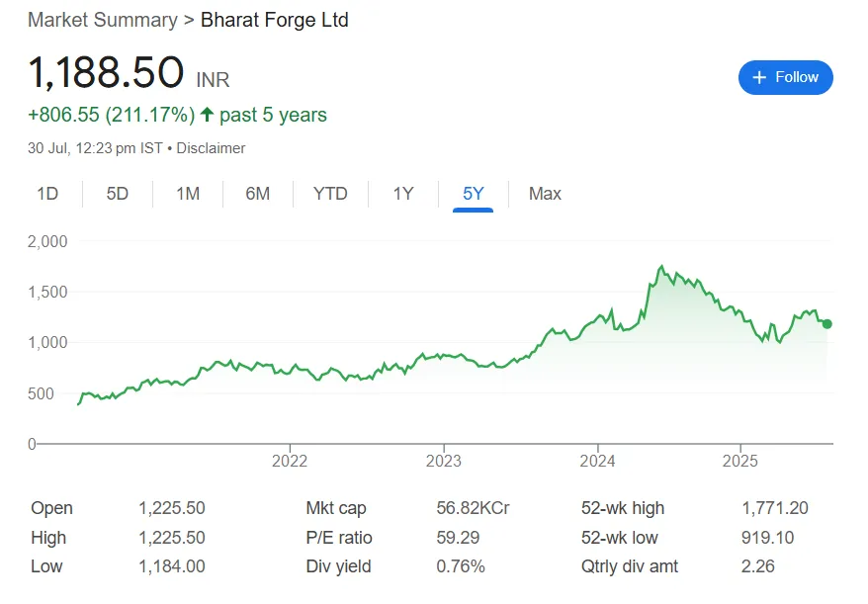Switch to the 6M range tab
Image resolution: width=868 pixels, height=604 pixels.
[258, 194]
